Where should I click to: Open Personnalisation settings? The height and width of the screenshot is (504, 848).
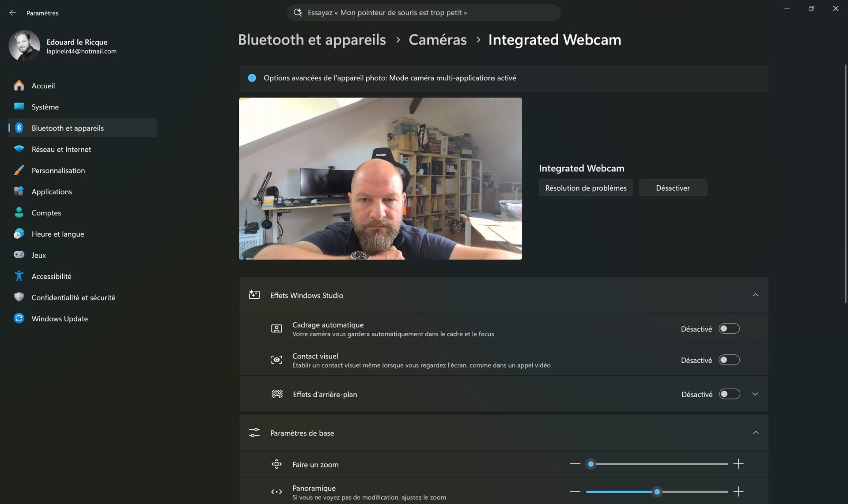(83, 170)
